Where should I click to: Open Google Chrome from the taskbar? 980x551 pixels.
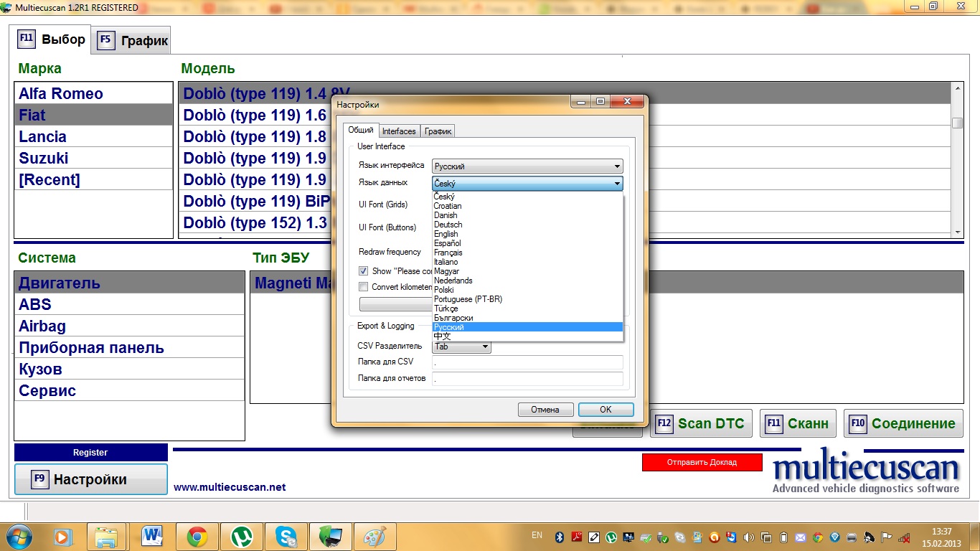(197, 536)
